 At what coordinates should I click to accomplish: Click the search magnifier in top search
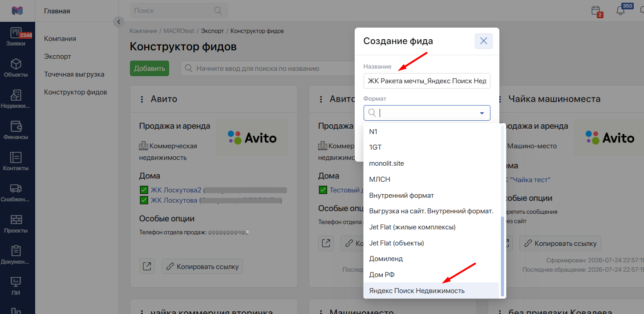coord(218,10)
